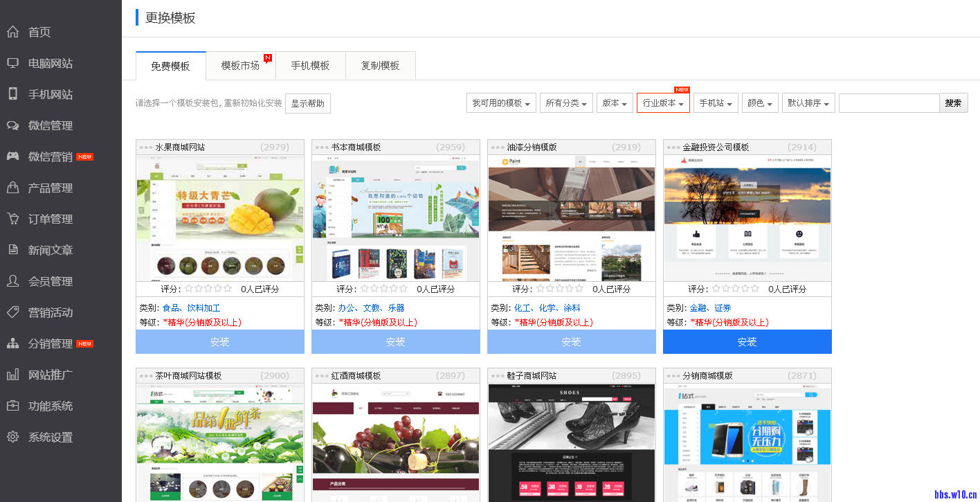Screen dimensions: 980x502
Task: Switch to the 手机模板 tab
Action: [x=310, y=66]
